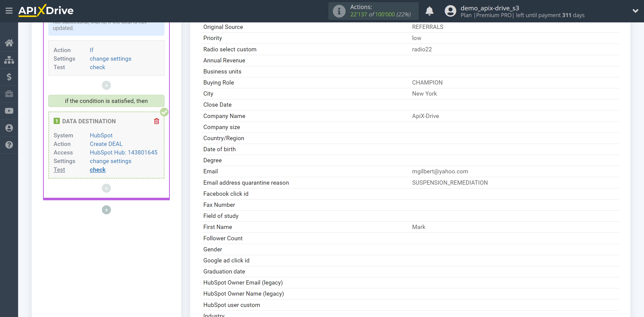
Task: Click the Gender row label
Action: [213, 249]
